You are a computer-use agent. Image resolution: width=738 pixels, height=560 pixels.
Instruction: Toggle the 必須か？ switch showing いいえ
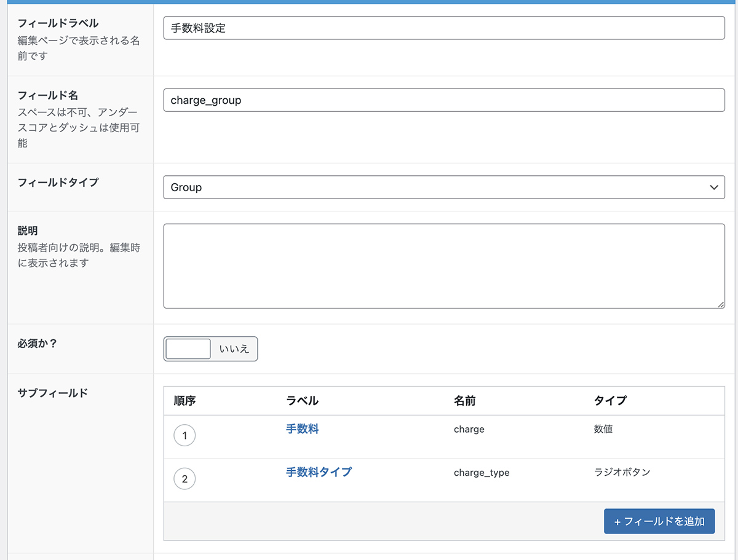pyautogui.click(x=211, y=349)
